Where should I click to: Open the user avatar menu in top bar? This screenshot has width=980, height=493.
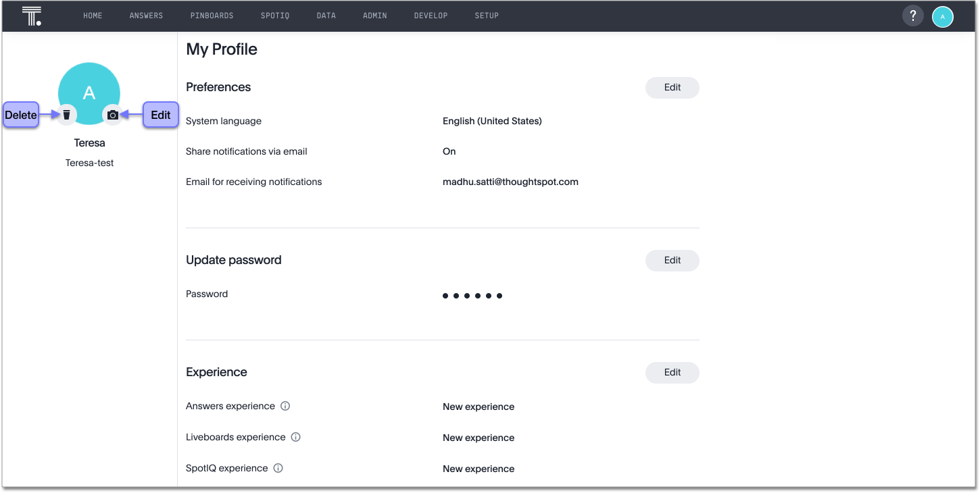click(942, 17)
